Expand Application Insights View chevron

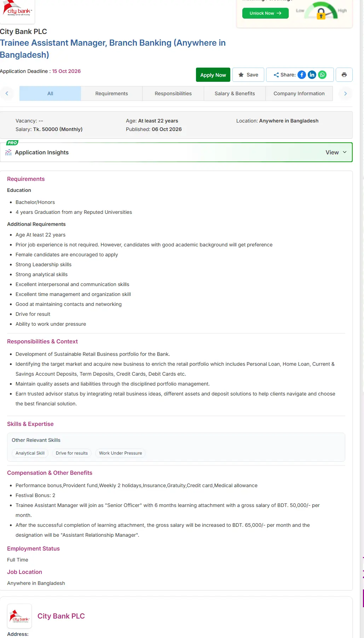coord(345,152)
